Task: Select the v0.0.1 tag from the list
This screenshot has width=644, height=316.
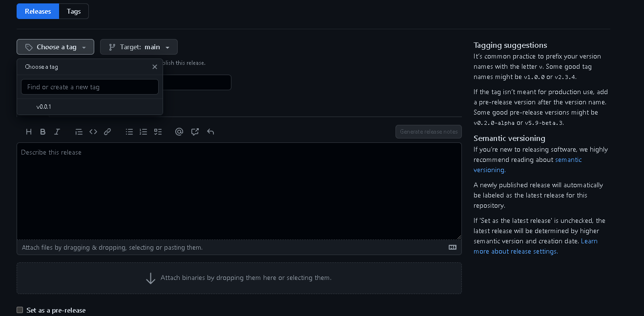Action: [x=44, y=107]
